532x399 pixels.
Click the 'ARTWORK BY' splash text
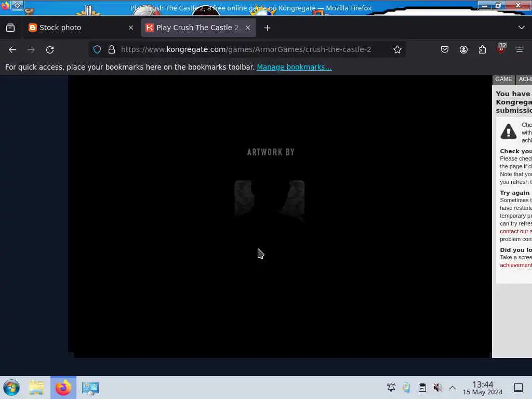point(271,152)
